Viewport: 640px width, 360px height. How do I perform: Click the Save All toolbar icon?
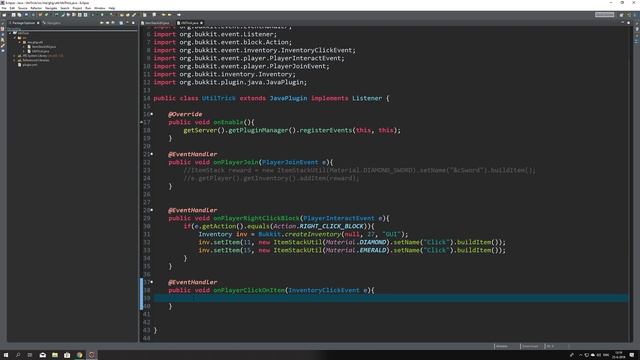click(x=19, y=15)
